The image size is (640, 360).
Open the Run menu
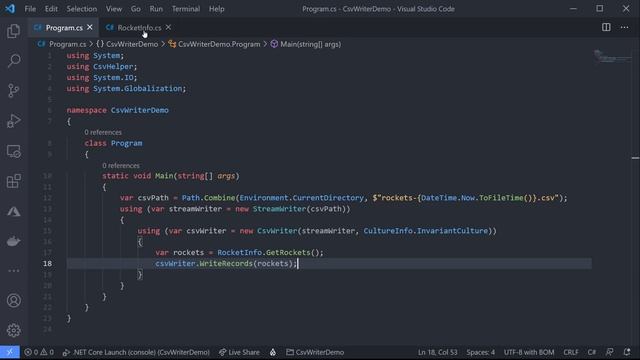[156, 9]
